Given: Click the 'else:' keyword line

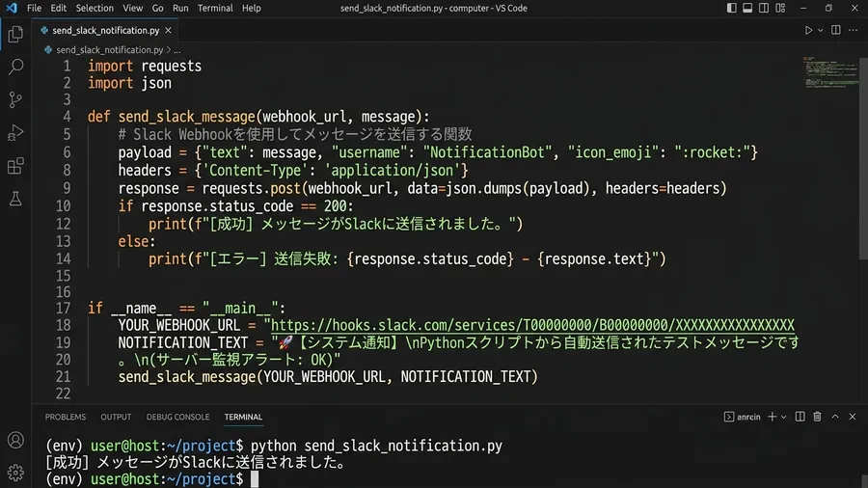Looking at the screenshot, I should coord(137,241).
